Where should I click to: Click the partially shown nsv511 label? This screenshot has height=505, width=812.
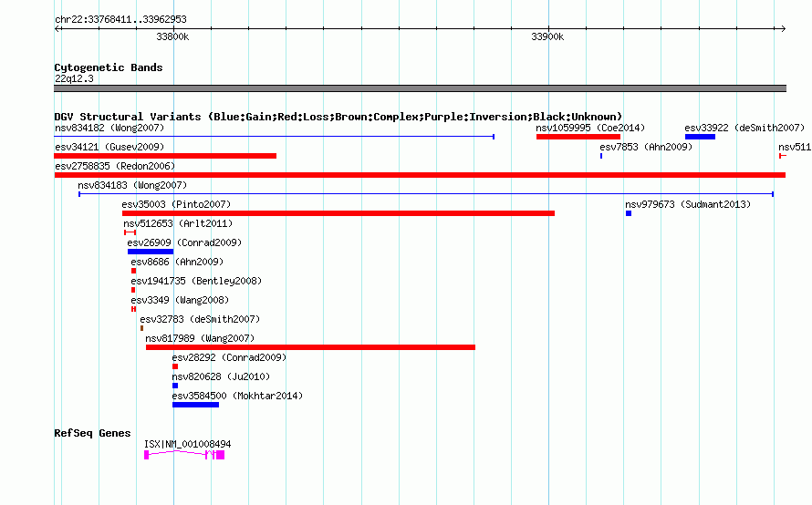click(x=795, y=147)
